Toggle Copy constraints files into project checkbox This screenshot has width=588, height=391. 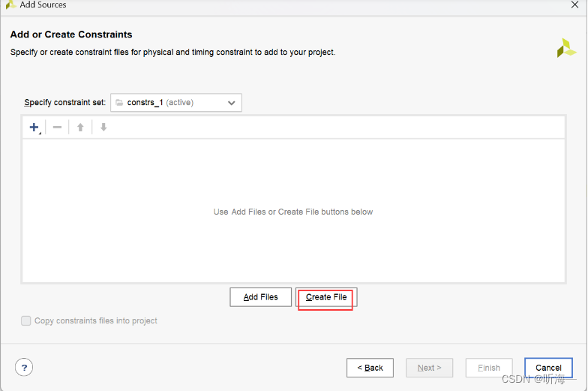tap(25, 321)
